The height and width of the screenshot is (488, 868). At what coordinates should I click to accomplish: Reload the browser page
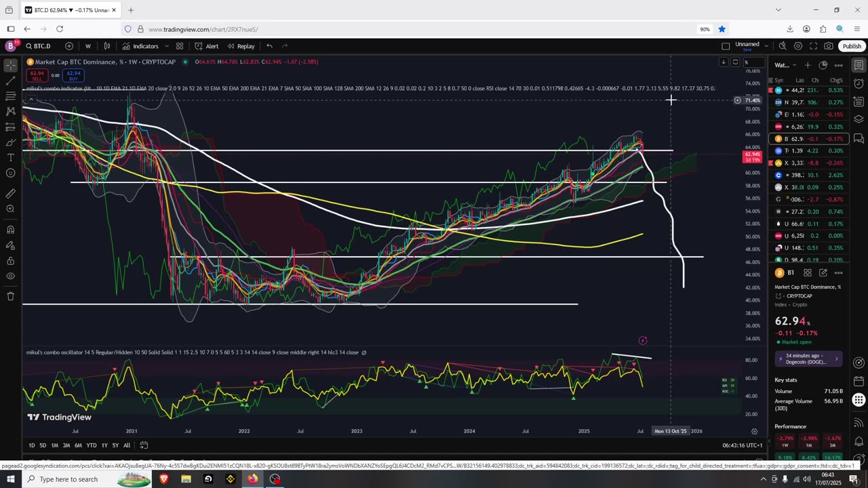(x=60, y=29)
